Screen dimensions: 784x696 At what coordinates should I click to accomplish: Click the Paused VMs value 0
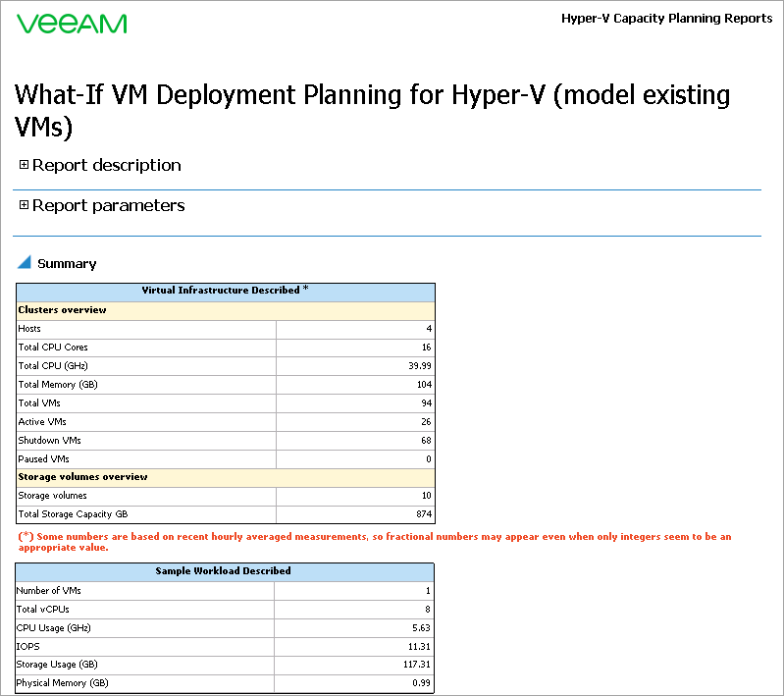(429, 458)
